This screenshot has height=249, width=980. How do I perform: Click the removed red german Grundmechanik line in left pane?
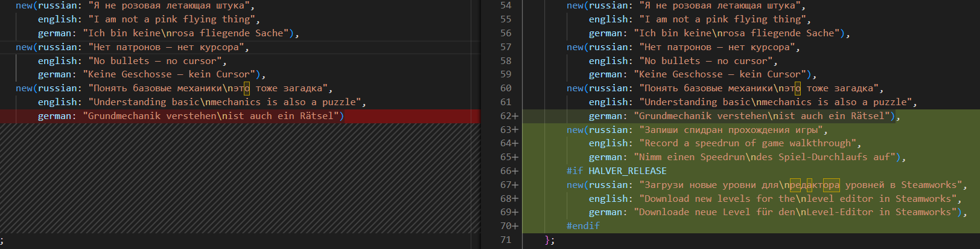[x=240, y=116]
